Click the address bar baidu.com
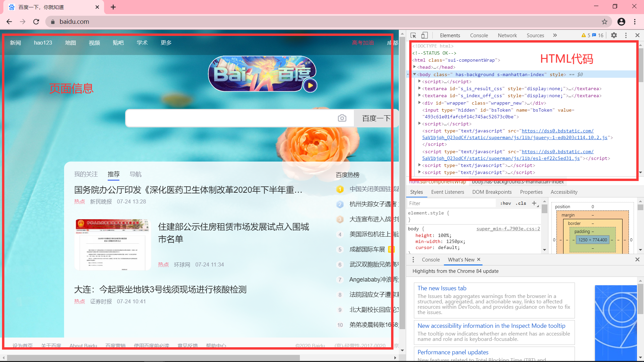This screenshot has height=362, width=644. pos(74,22)
